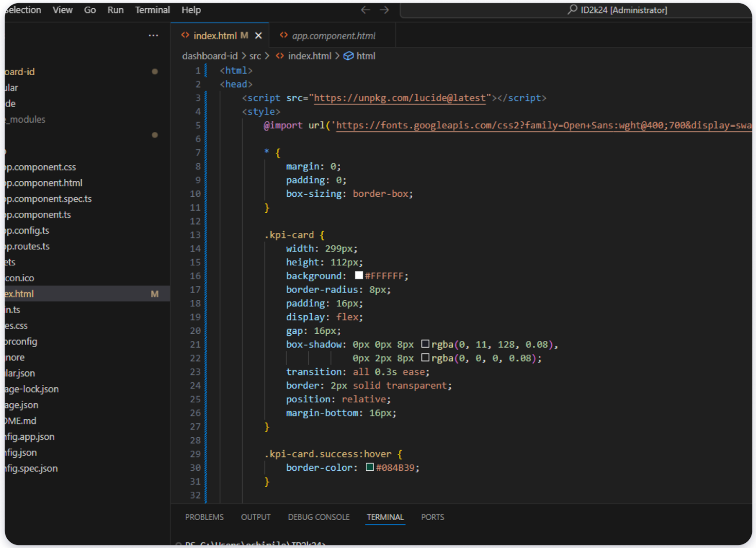Follow the fonts.googleapis.com import link

click(x=543, y=125)
